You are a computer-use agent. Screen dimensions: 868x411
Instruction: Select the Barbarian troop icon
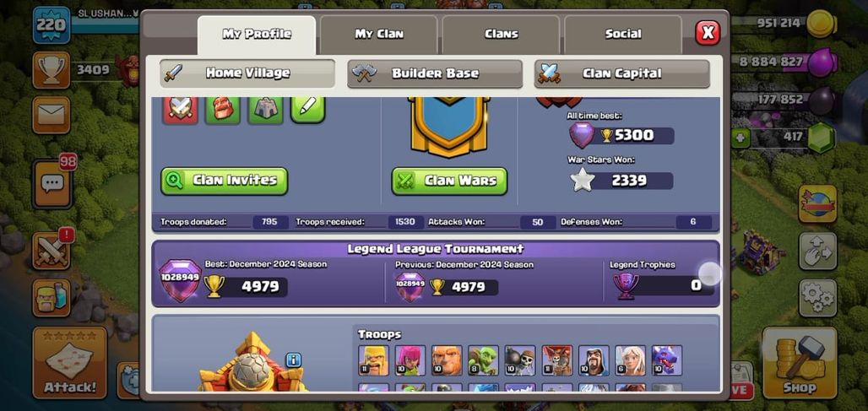374,360
